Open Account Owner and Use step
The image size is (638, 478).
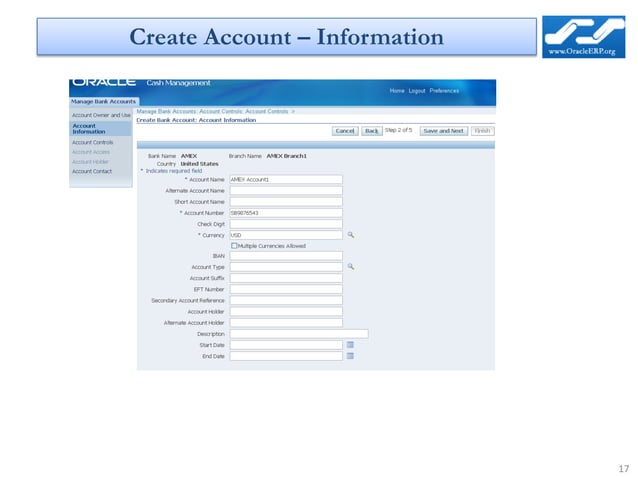[x=101, y=115]
